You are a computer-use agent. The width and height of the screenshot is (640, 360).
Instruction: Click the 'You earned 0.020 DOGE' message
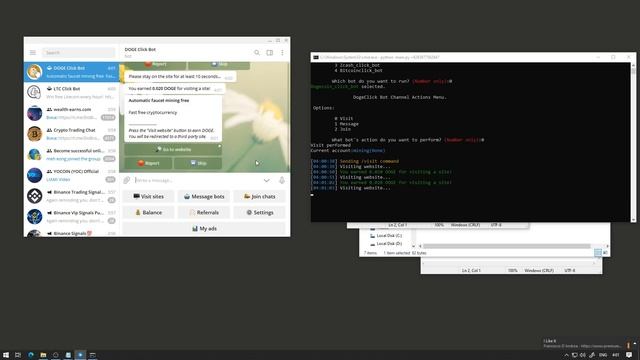click(175, 89)
